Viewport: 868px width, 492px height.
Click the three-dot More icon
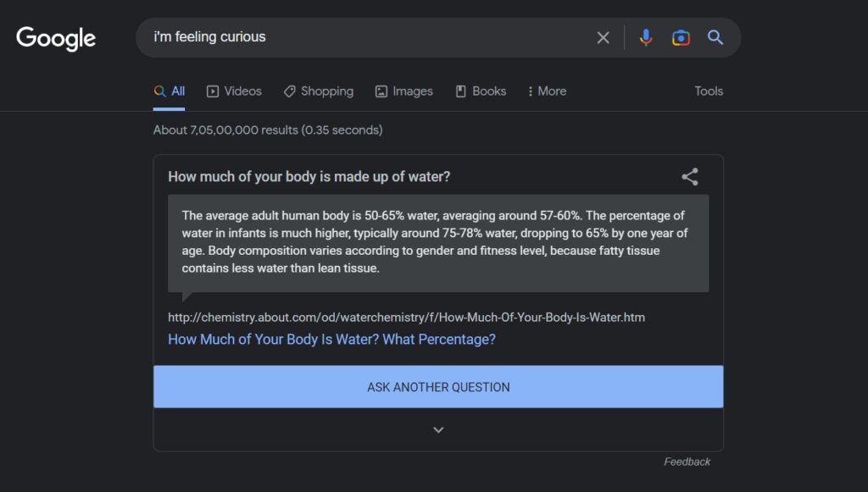[x=531, y=91]
